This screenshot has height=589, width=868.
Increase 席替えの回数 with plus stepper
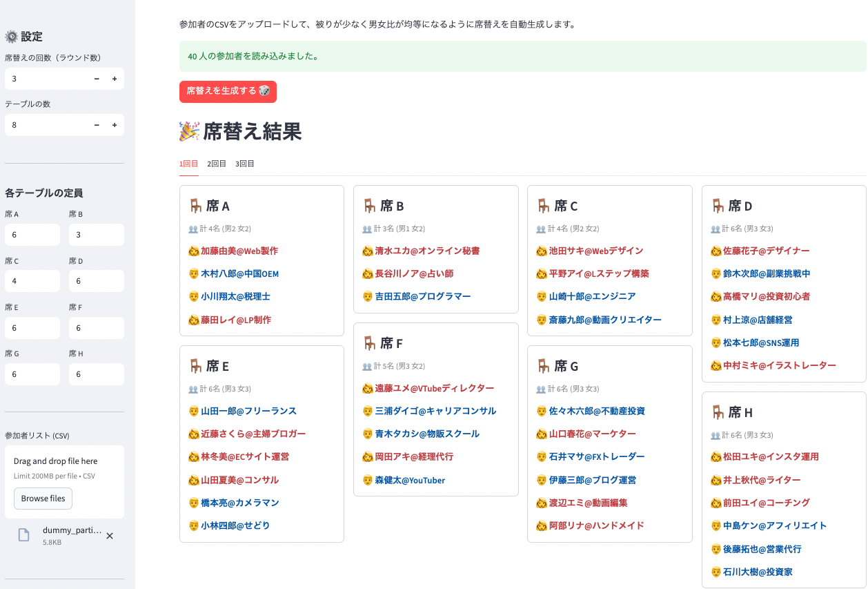[x=115, y=79]
